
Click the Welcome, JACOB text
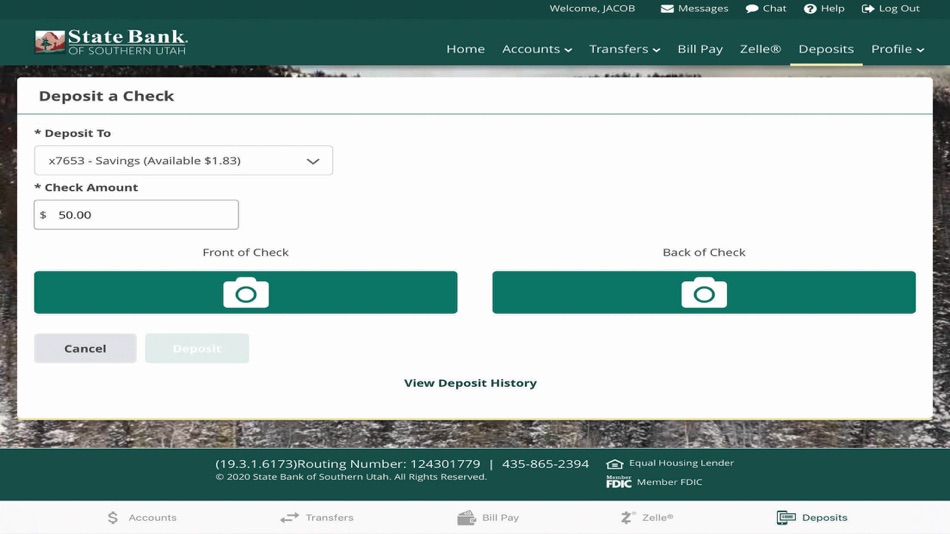pos(592,8)
